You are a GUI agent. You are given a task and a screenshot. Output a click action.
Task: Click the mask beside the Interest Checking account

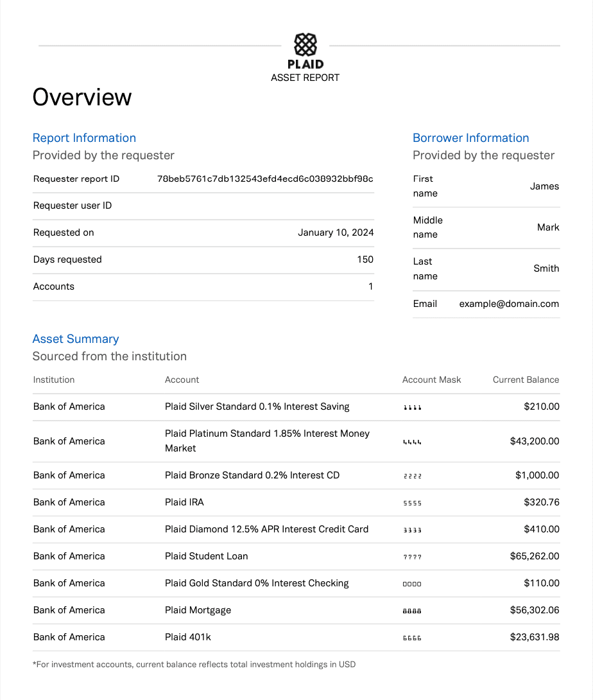pos(413,583)
